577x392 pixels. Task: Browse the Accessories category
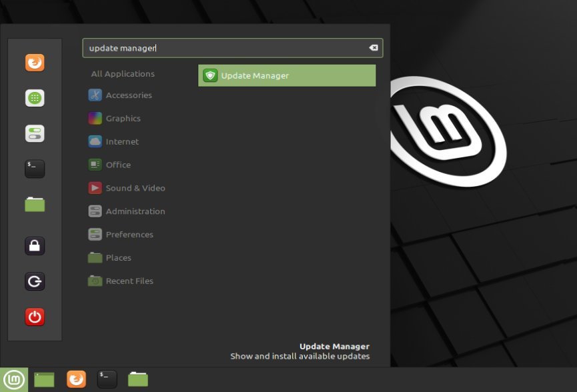(128, 95)
